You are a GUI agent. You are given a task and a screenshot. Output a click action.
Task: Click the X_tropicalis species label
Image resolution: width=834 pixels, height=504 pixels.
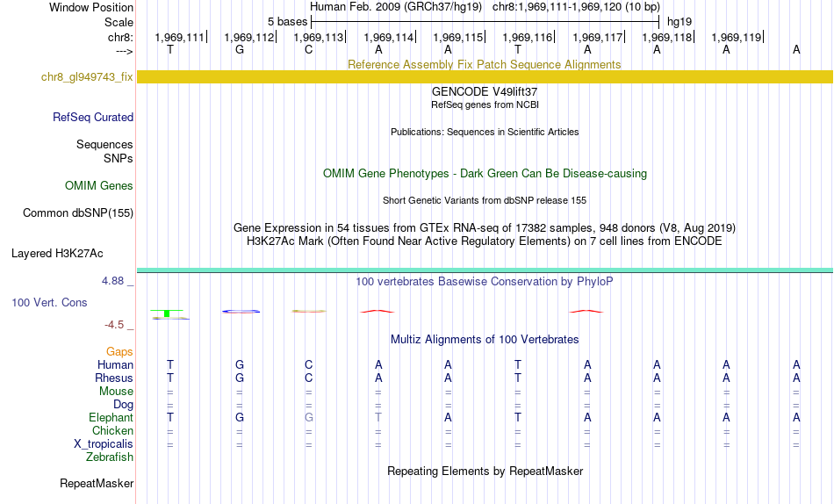click(104, 444)
